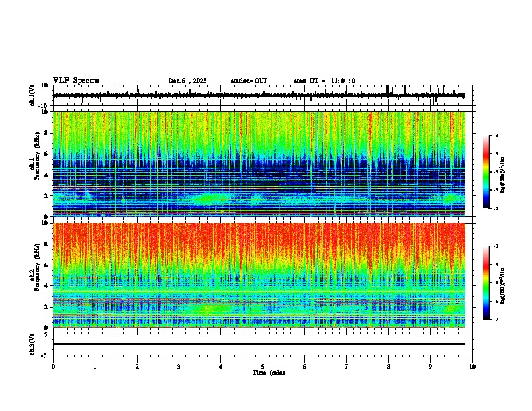Click the time axis tick label '7'
Screen dimensions: 532x411
pyautogui.click(x=347, y=367)
